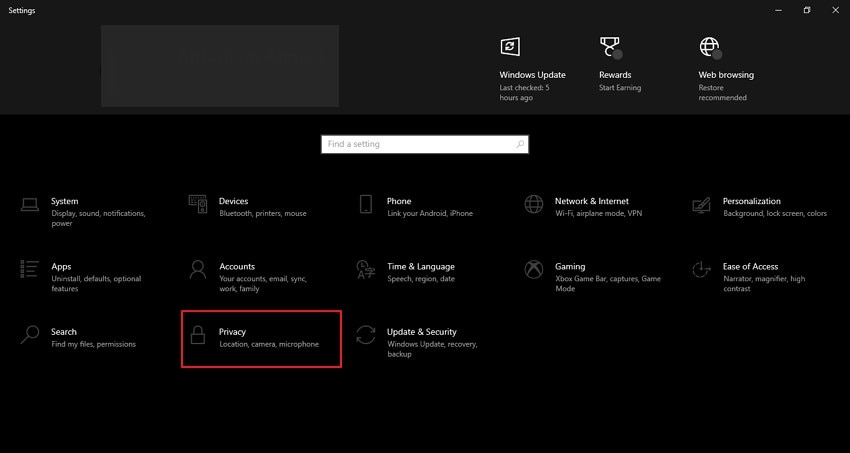Click 'Last checked: 5 hours ago' text

[525, 93]
